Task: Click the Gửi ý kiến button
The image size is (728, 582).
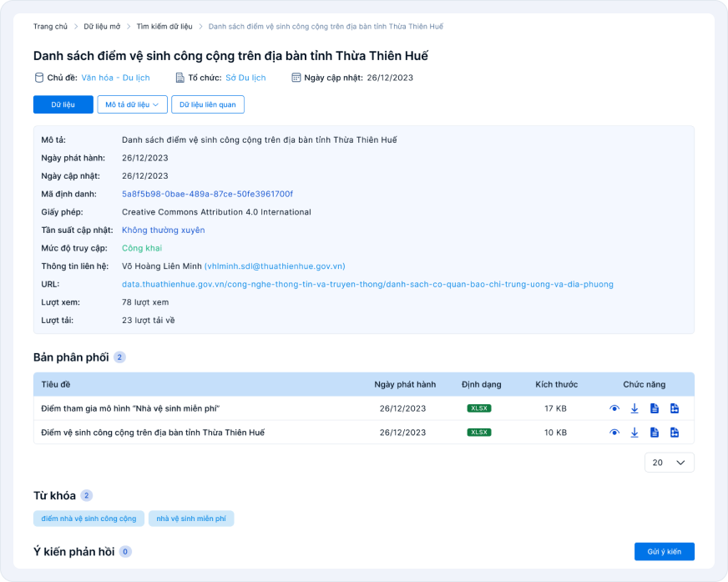Action: [x=665, y=552]
